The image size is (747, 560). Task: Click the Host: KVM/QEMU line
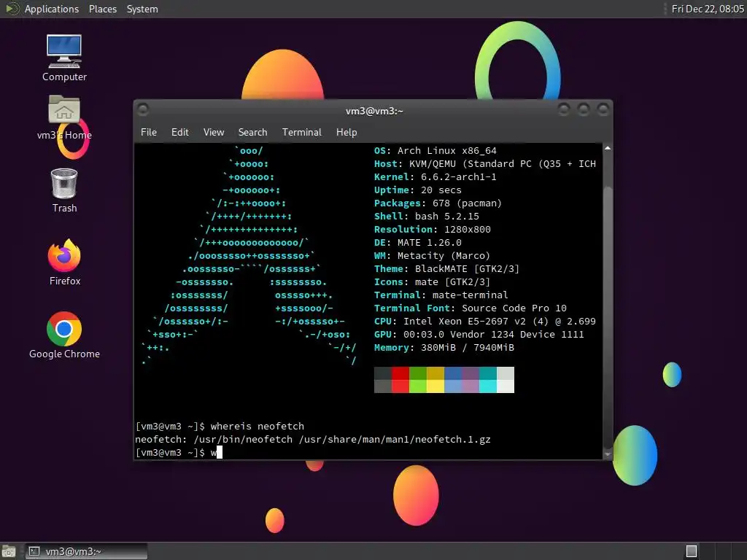pyautogui.click(x=485, y=164)
